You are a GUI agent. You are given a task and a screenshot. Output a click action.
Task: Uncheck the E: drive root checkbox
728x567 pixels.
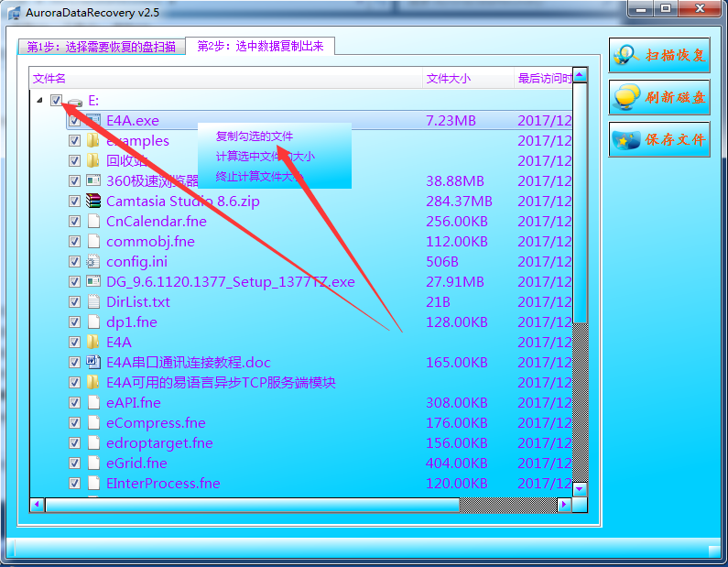(56, 101)
